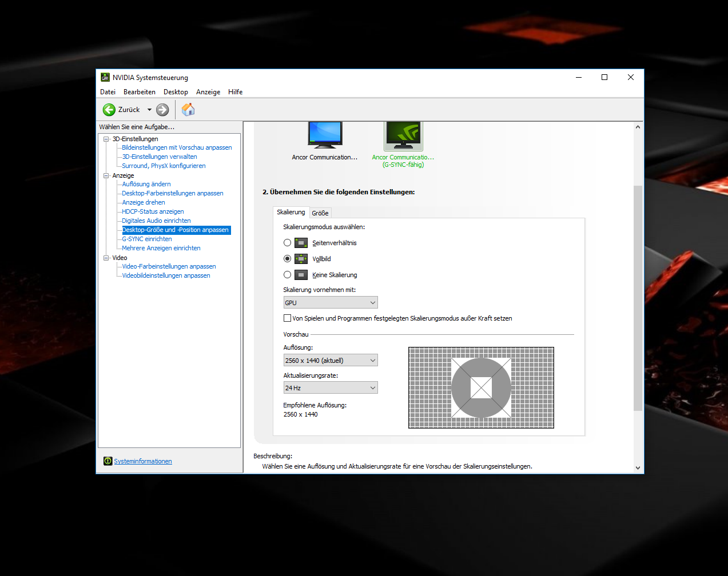Close the NVIDIA Systemsteuerung window
Screen dimensions: 728x576
631,77
